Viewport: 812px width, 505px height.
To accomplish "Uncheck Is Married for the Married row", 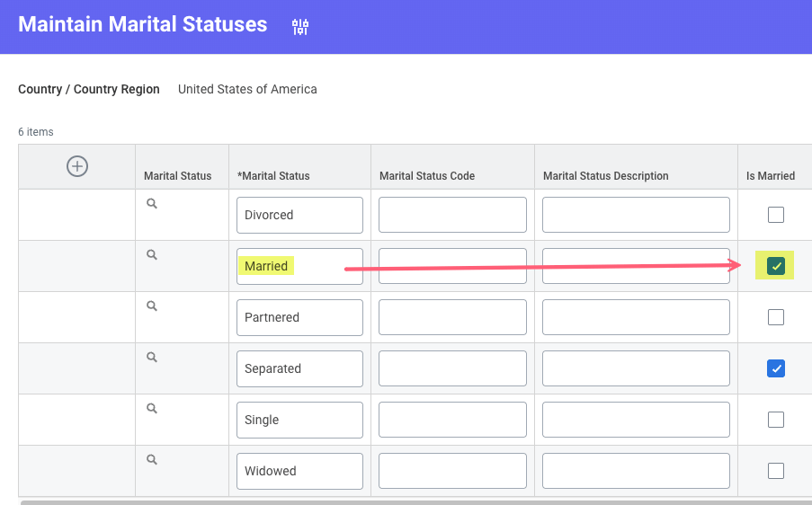I will [x=776, y=266].
